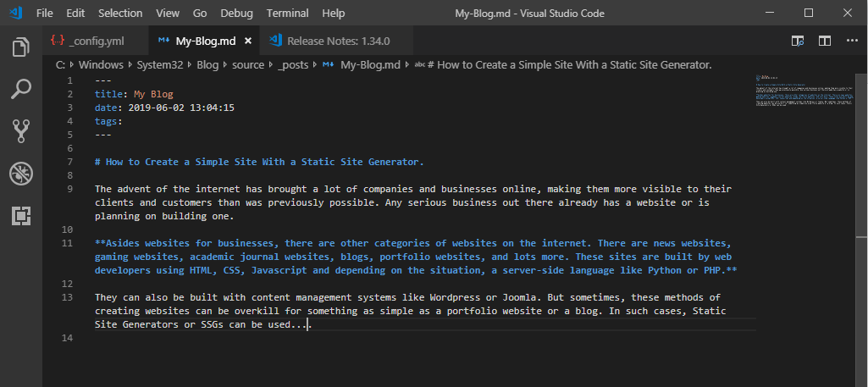Split the editor to the right
Screen dimensions: 868x387
(x=825, y=41)
